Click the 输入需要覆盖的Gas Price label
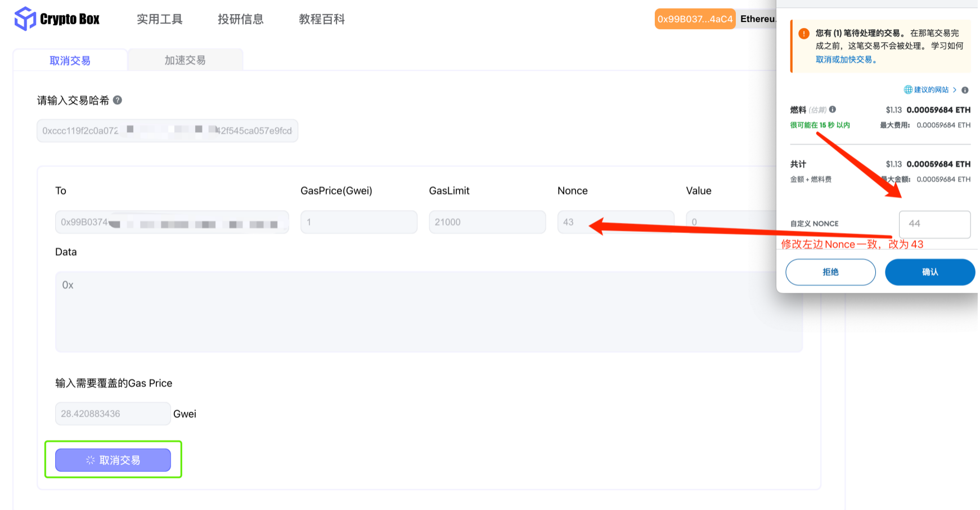This screenshot has height=510, width=980. coord(114,383)
